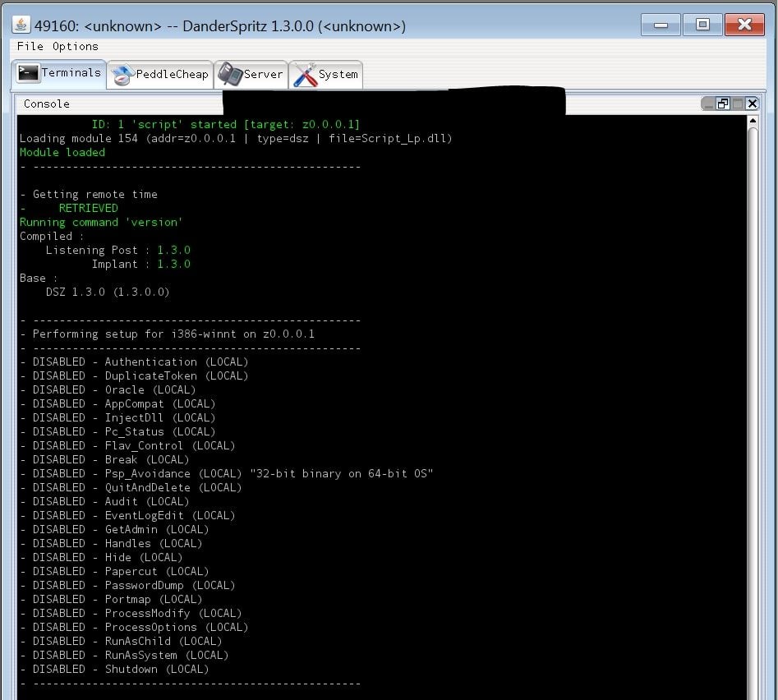
Task: Click the "Listening Post : 1.3.0" line
Action: [x=118, y=250]
